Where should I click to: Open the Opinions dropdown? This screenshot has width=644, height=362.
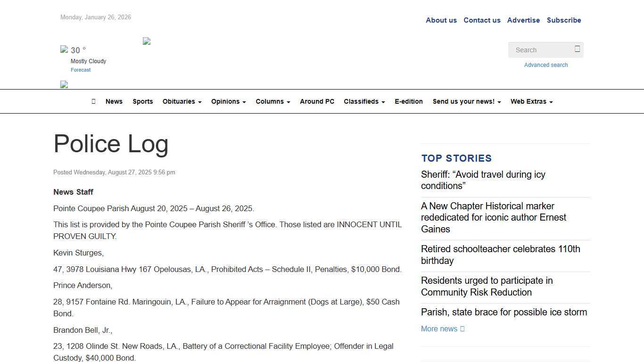pos(228,101)
